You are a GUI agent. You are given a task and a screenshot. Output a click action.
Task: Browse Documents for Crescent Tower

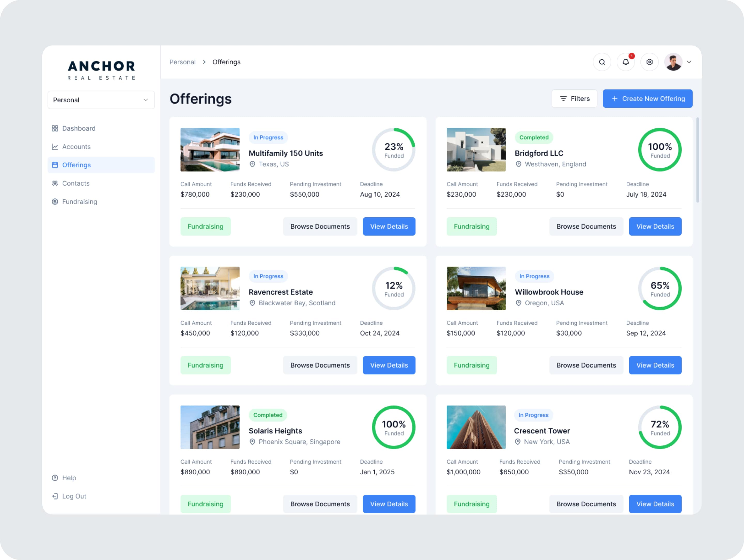pos(586,504)
